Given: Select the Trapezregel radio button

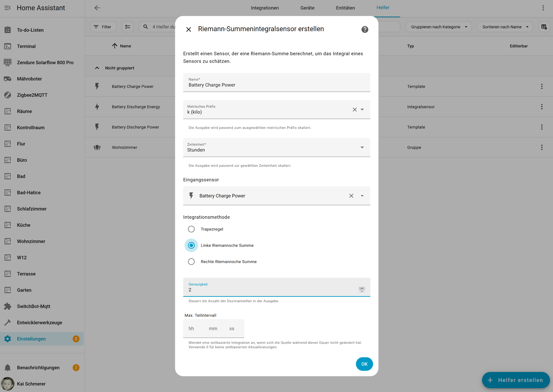Looking at the screenshot, I should pos(191,229).
